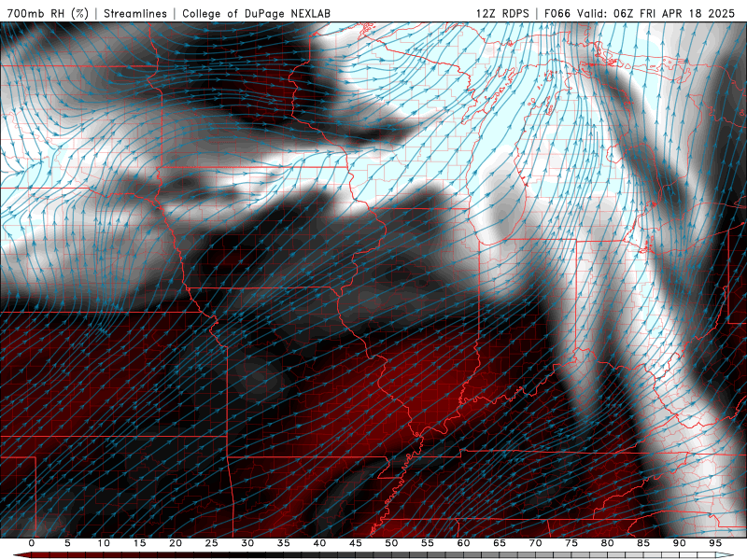The width and height of the screenshot is (747, 560).
Task: Click the 5 value on color scale
Action: 67,543
